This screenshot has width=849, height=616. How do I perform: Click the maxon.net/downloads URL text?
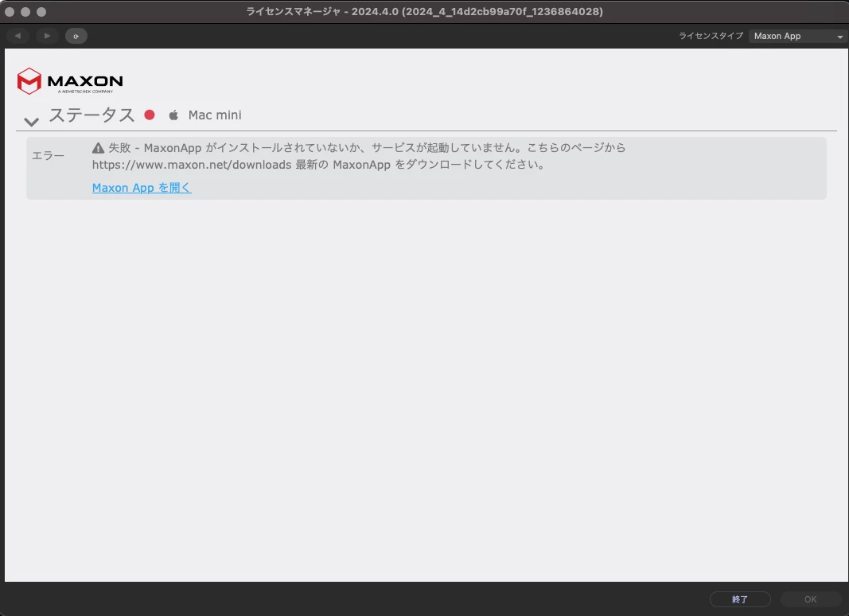click(x=192, y=165)
